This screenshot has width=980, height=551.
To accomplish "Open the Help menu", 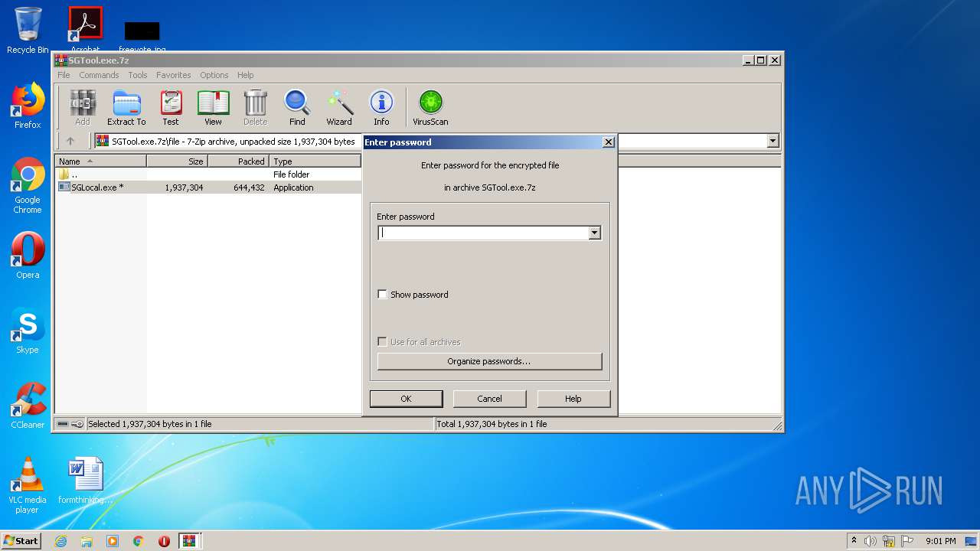I will tap(246, 75).
